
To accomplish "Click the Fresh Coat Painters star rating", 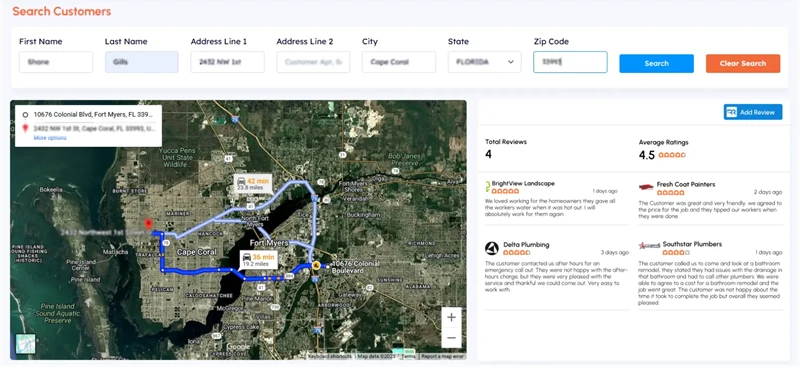I will tap(670, 193).
